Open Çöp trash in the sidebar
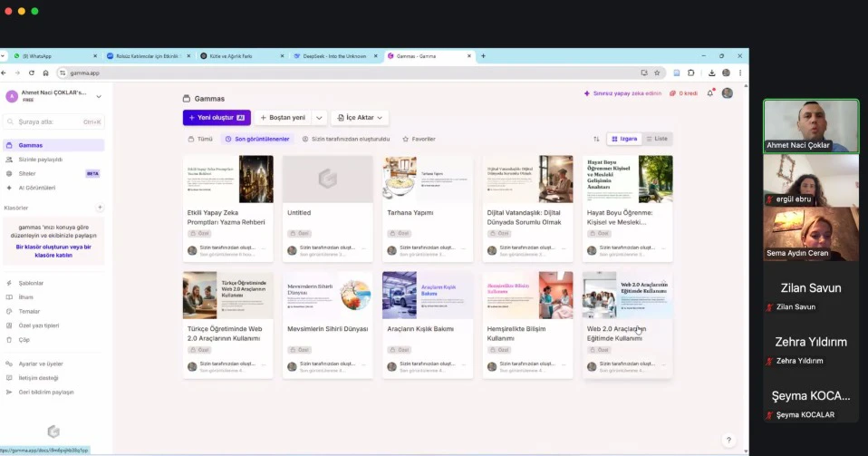This screenshot has height=456, width=868. [x=24, y=339]
